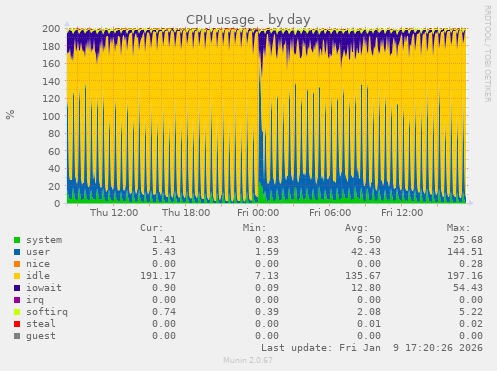Image resolution: width=497 pixels, height=371 pixels.
Task: Click the gray guest legend swatch
Action: pyautogui.click(x=17, y=336)
